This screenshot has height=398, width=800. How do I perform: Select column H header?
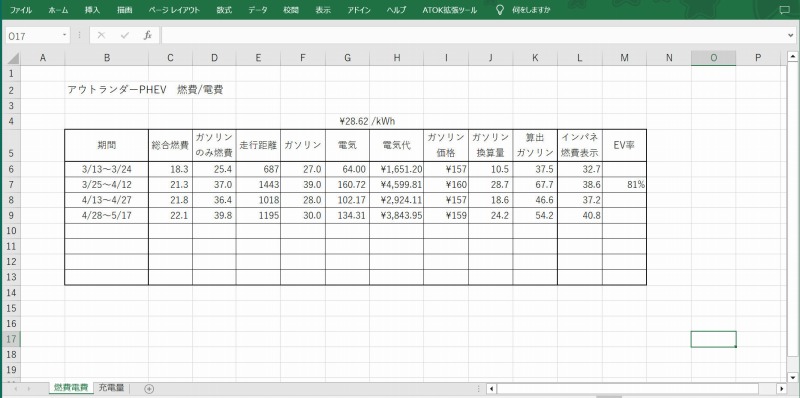[396, 58]
